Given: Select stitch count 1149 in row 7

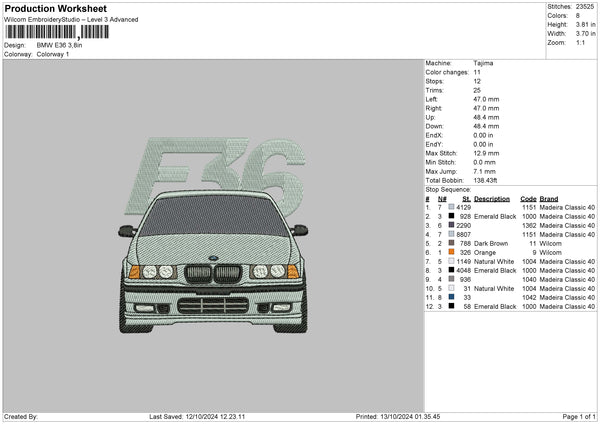Looking at the screenshot, I should pyautogui.click(x=464, y=261).
